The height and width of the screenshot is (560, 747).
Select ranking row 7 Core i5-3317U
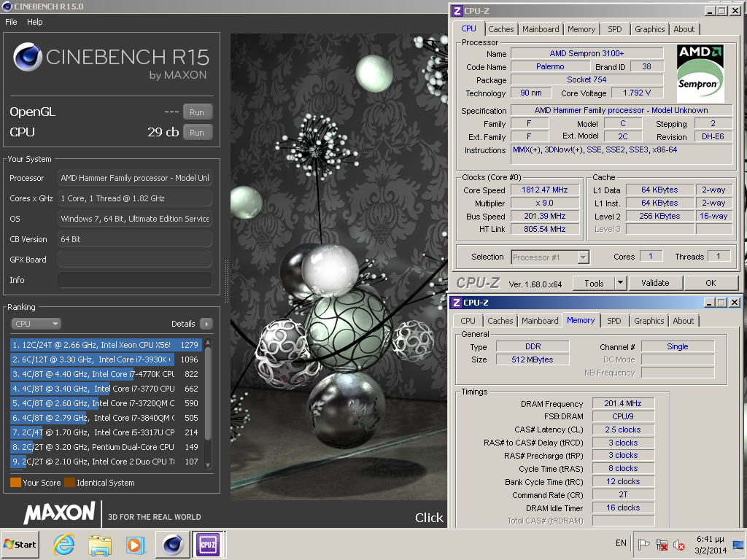coord(106,432)
